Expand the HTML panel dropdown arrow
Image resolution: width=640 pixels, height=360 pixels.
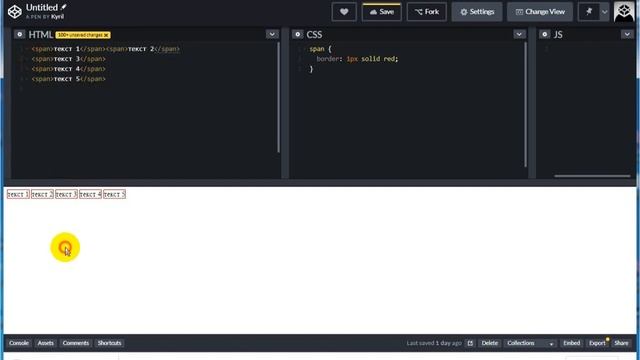pyautogui.click(x=272, y=34)
